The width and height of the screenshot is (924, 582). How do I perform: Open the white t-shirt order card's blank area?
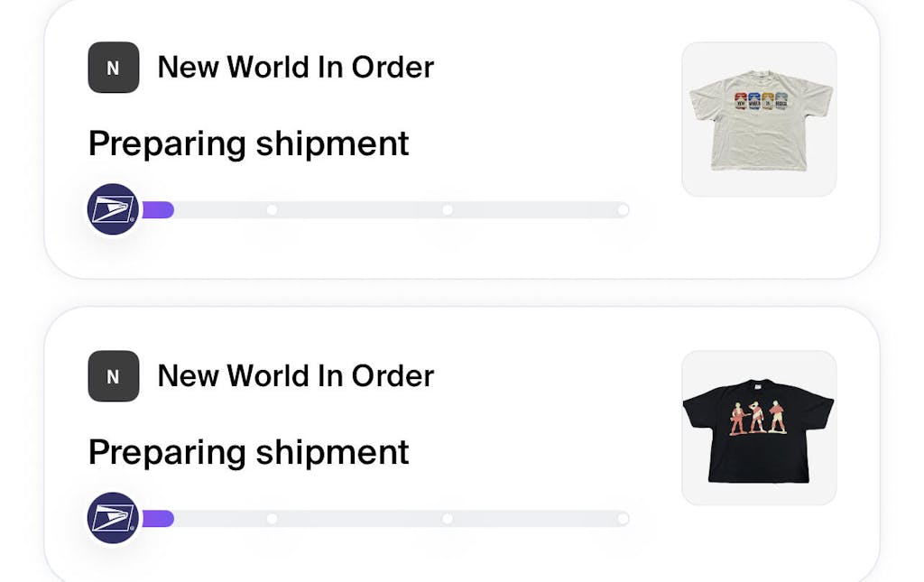point(541,117)
